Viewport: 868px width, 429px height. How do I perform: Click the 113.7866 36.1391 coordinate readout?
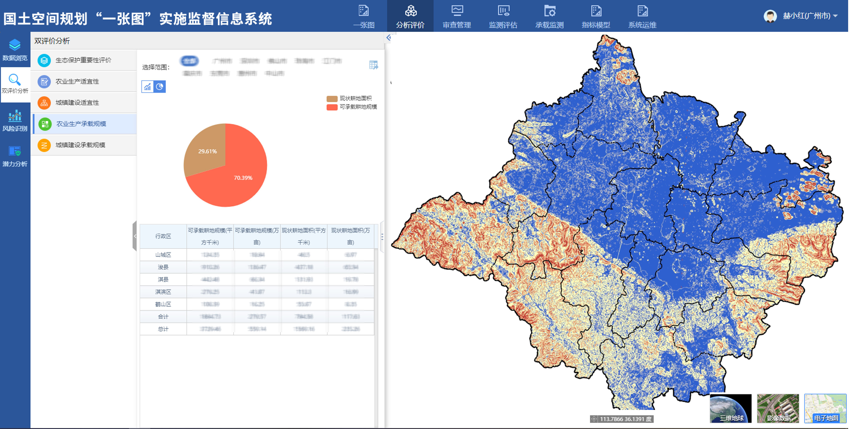pos(626,419)
